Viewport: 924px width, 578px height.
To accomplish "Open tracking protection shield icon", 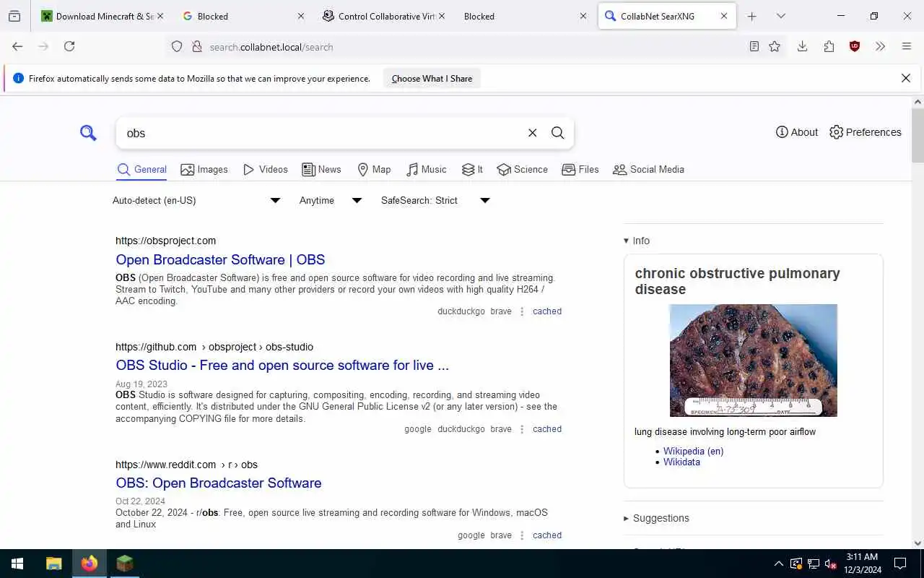I will (x=177, y=47).
